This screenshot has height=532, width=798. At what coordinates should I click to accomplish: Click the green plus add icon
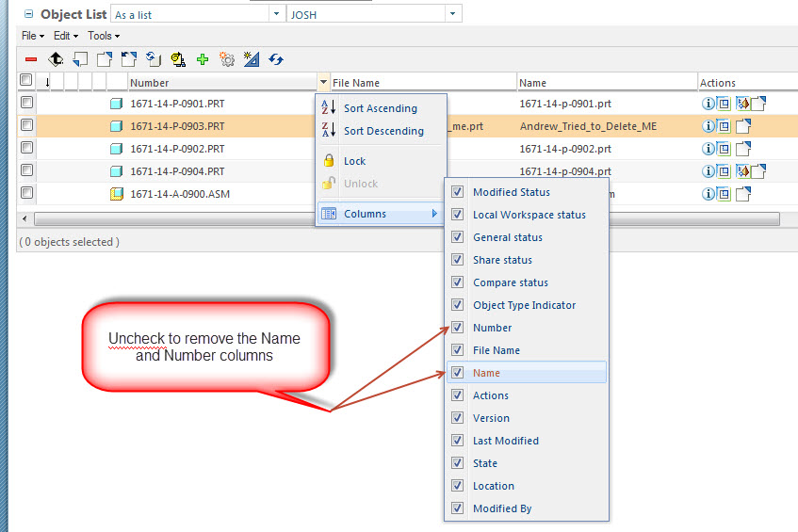click(x=203, y=59)
